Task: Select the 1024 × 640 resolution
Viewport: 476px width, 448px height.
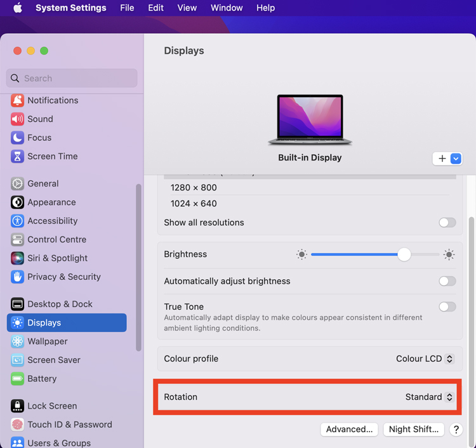Action: click(194, 203)
